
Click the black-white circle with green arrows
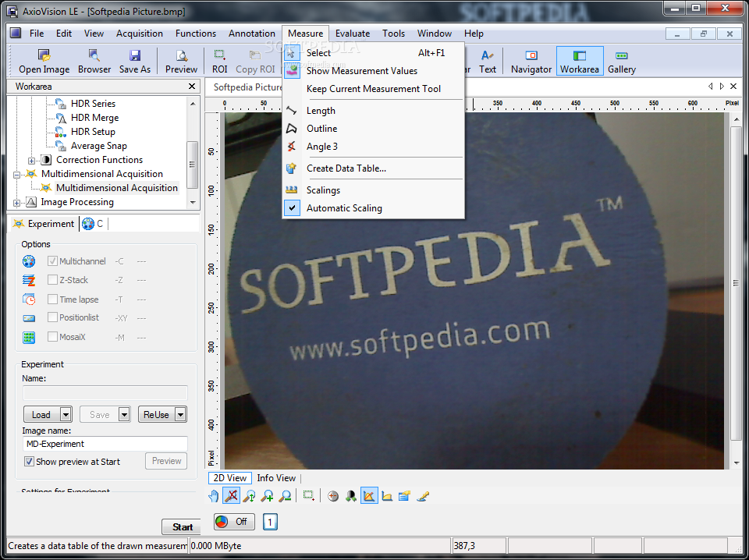(x=351, y=496)
